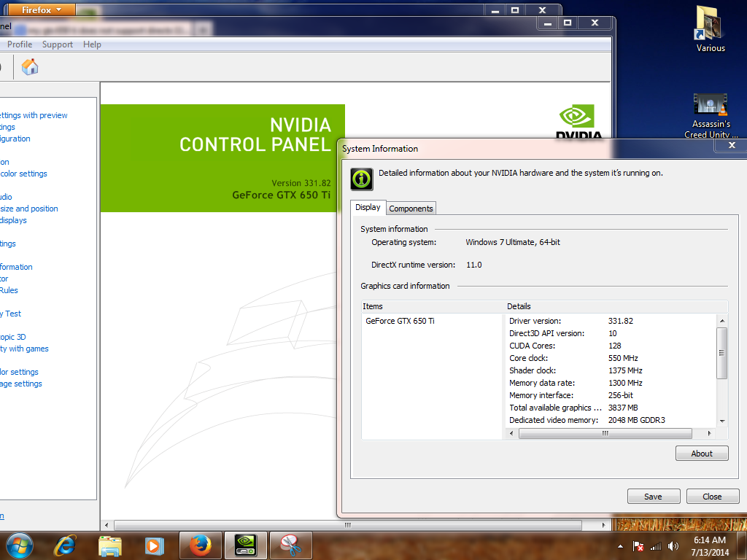Open the Support menu
Image resolution: width=747 pixels, height=560 pixels.
pos(57,44)
